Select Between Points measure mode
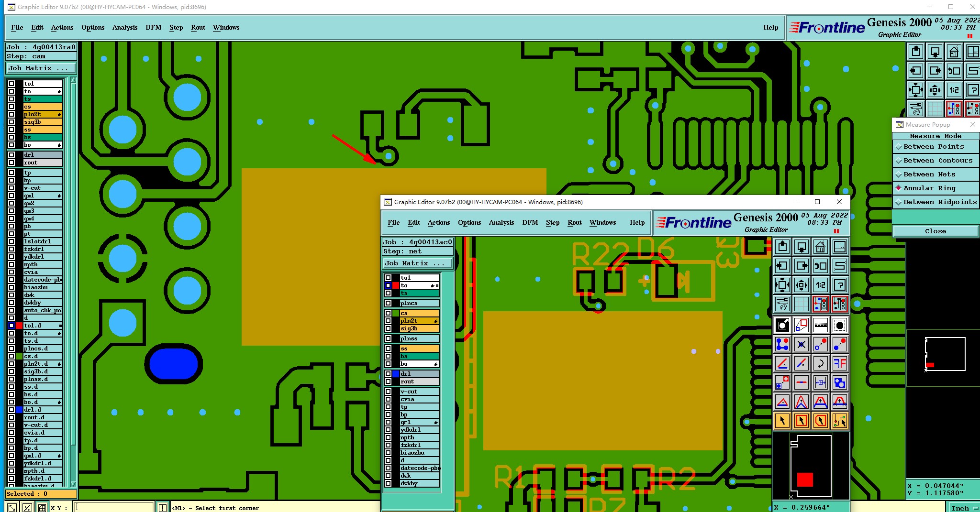 [935, 147]
